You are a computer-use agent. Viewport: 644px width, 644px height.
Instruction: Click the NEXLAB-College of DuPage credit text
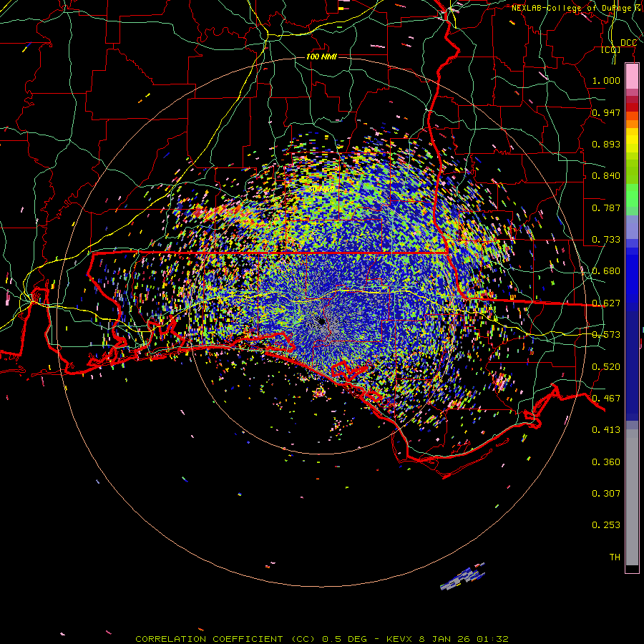tap(577, 8)
